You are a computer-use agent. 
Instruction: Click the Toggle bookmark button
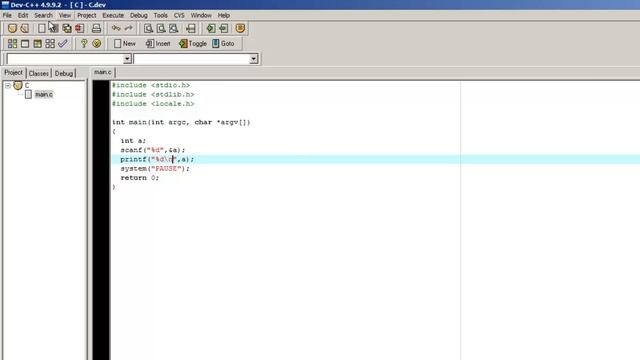click(193, 43)
